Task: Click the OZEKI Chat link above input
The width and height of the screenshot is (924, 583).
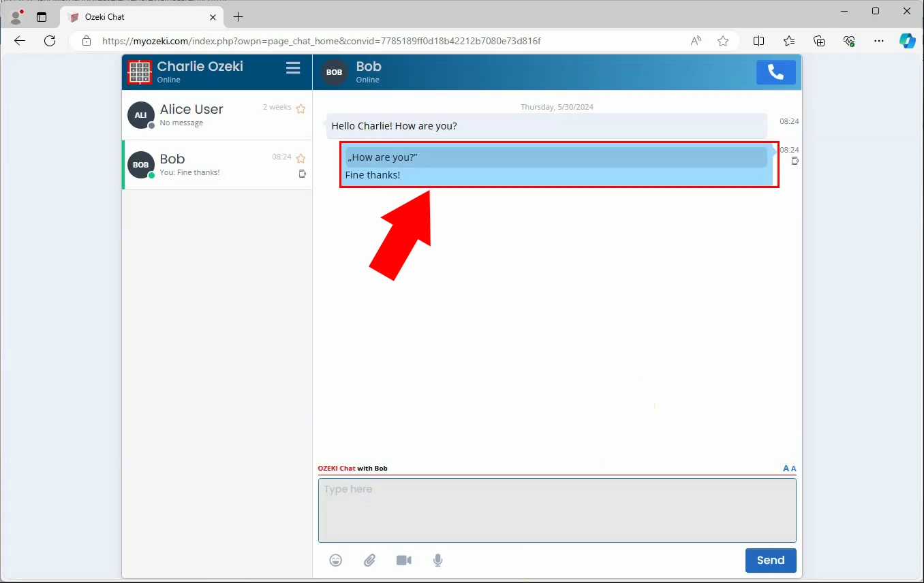Action: 337,469
